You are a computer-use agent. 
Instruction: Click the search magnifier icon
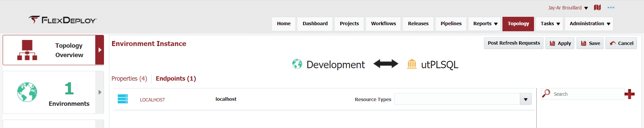point(546,93)
